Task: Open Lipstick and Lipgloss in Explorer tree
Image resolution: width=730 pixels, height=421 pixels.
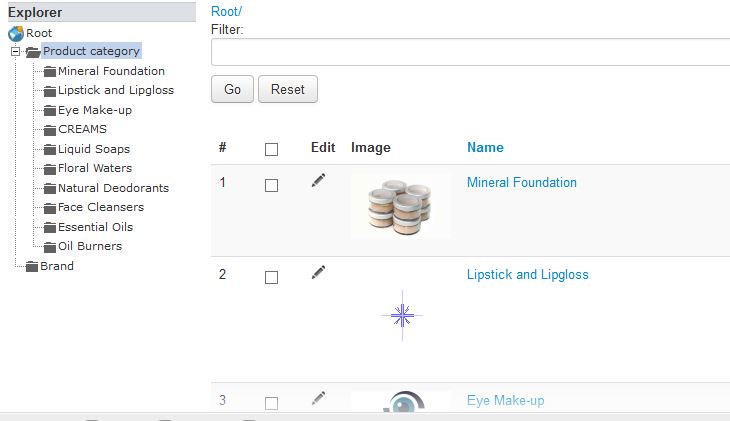Action: (116, 90)
